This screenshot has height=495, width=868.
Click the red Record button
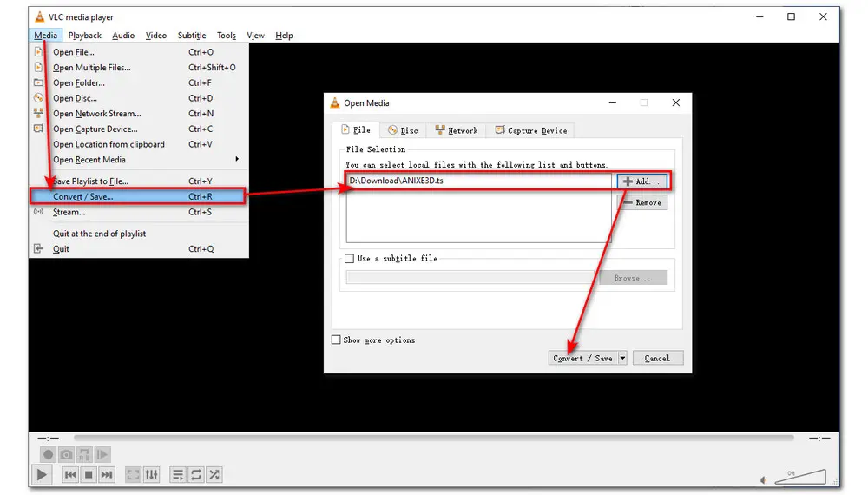(x=48, y=454)
